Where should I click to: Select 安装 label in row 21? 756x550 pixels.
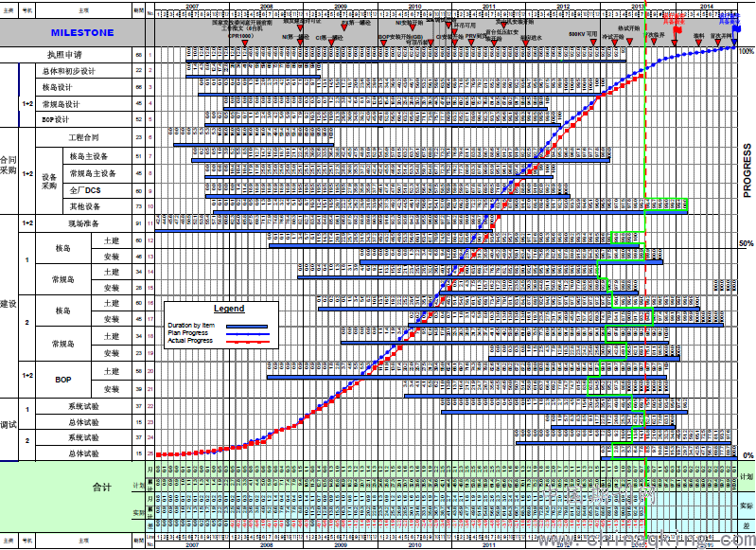click(x=112, y=389)
